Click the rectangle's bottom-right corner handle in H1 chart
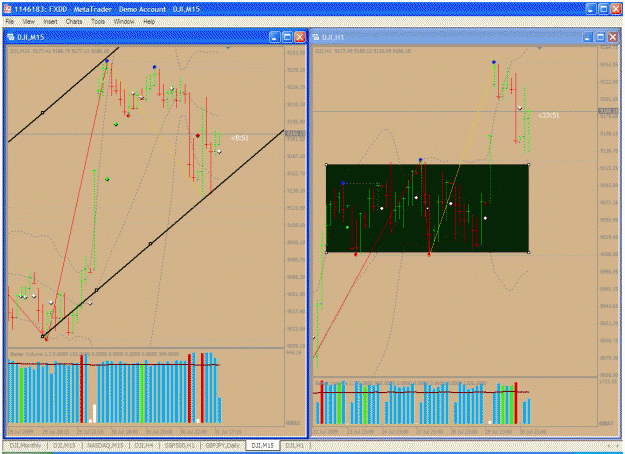The image size is (625, 454). (x=529, y=252)
